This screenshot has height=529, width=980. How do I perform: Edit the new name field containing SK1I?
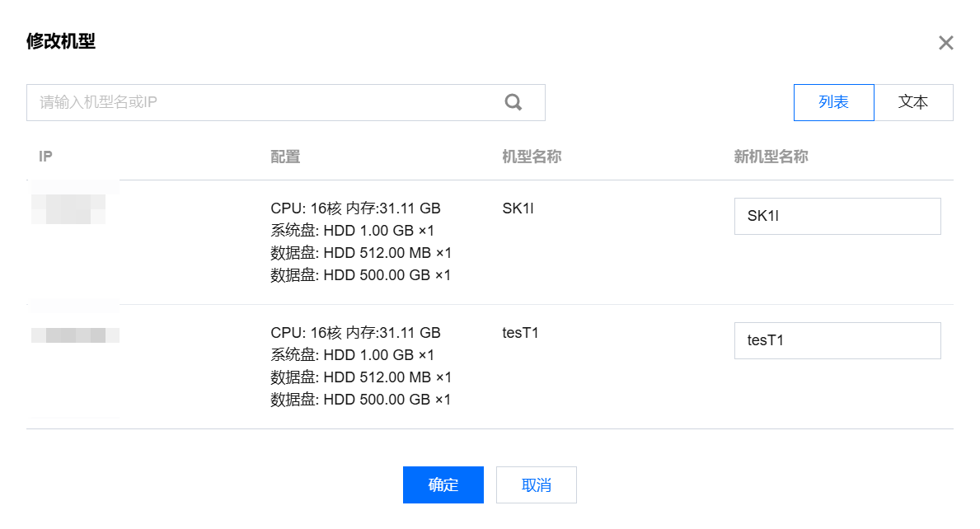coord(837,216)
